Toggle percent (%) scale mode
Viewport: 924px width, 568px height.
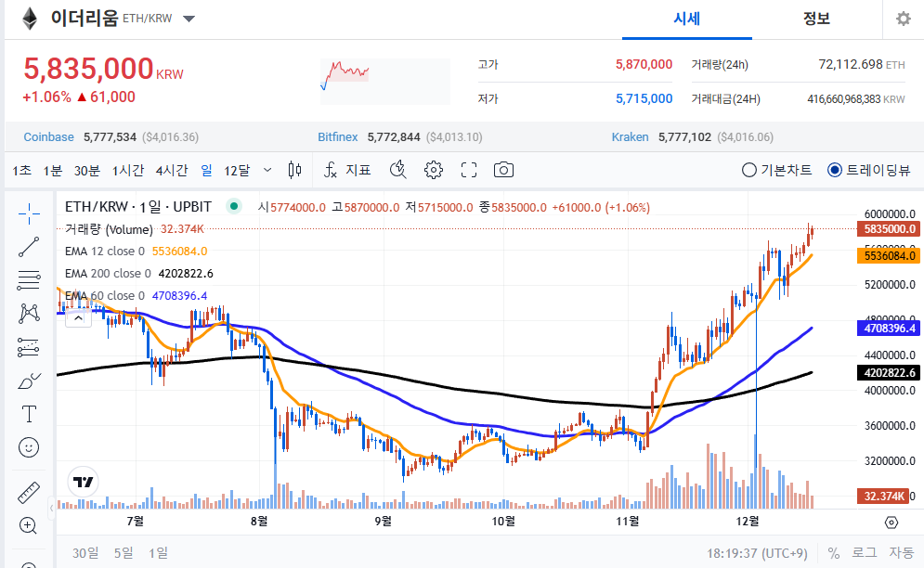(x=833, y=553)
